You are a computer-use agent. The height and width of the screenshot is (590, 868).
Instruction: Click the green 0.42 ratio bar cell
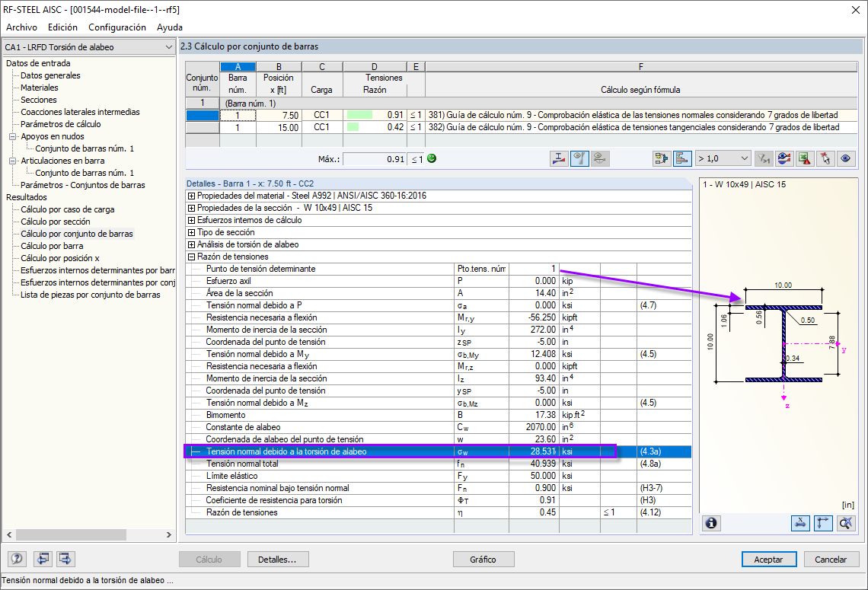pyautogui.click(x=375, y=127)
